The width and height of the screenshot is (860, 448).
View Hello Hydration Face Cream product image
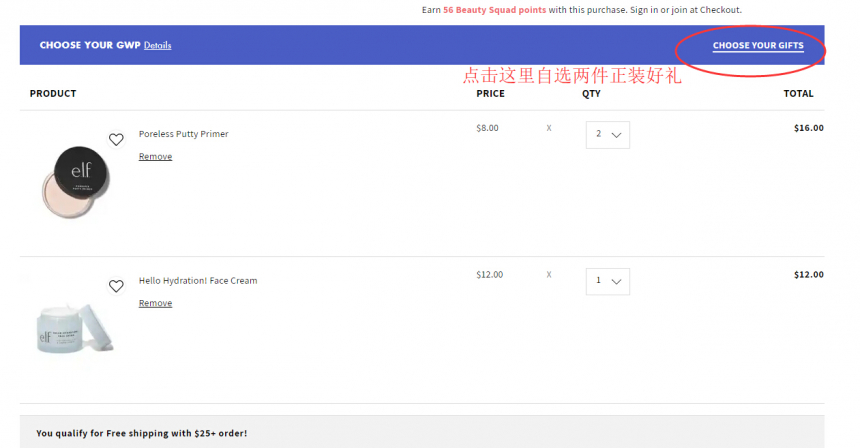point(74,329)
